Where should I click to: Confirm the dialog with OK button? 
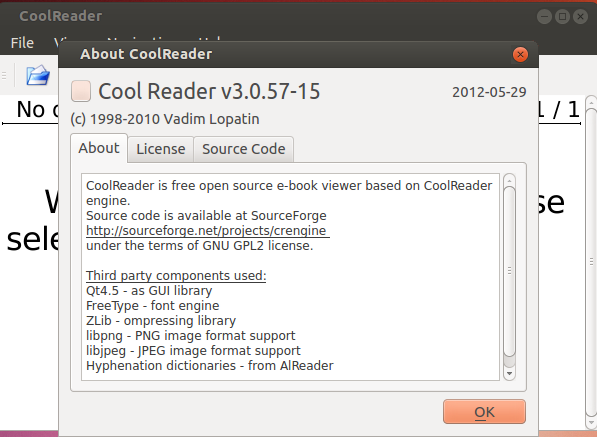coord(484,411)
